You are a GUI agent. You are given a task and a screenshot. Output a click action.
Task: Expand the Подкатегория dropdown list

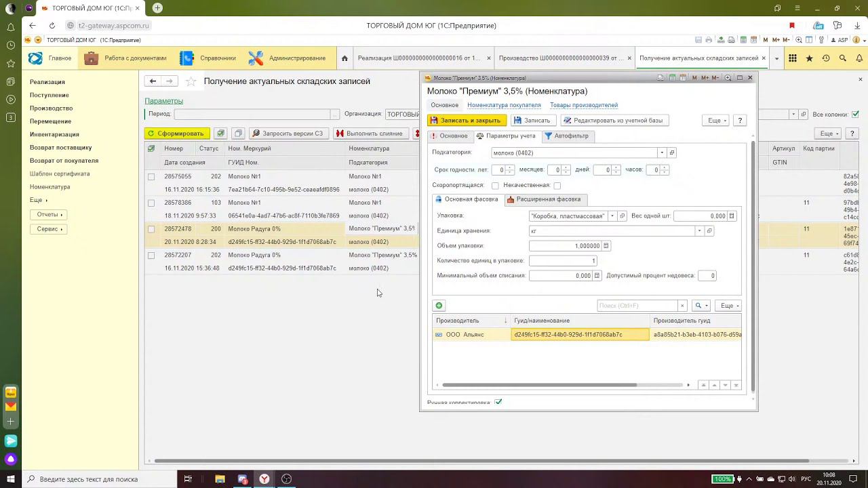(661, 153)
